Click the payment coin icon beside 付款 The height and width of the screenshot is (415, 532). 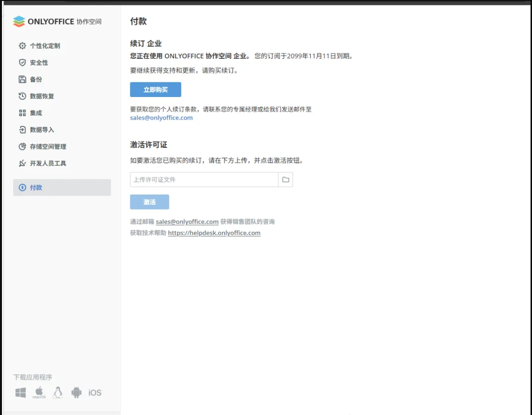click(23, 188)
